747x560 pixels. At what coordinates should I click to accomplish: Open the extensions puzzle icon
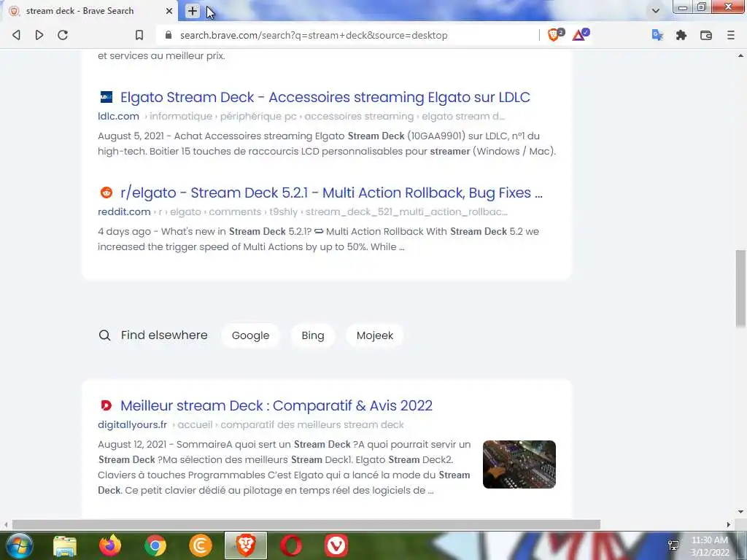[x=681, y=35]
